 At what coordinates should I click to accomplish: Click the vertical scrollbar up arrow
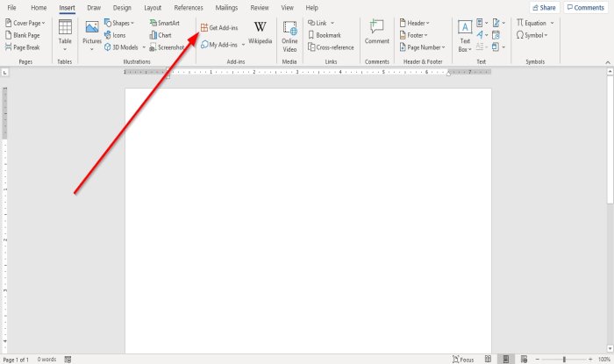[x=610, y=72]
